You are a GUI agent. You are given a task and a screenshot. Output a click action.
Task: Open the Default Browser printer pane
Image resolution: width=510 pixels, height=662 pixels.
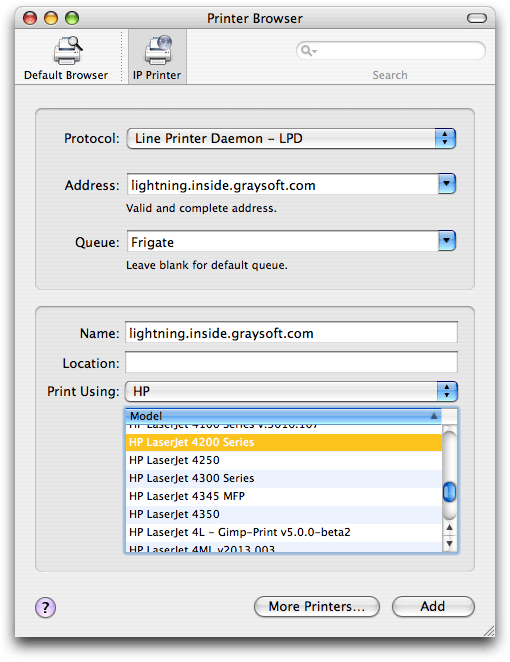pyautogui.click(x=66, y=58)
